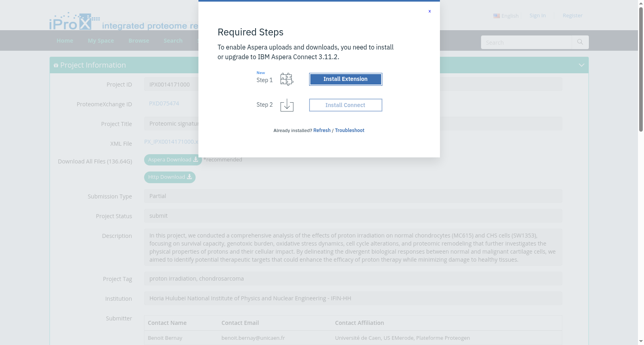Collapse the Project Information panel chevron
The height and width of the screenshot is (345, 644).
tap(581, 65)
